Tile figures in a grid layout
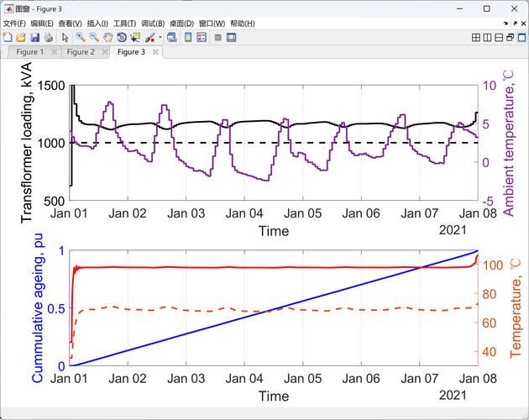529x420 pixels. coord(476,38)
